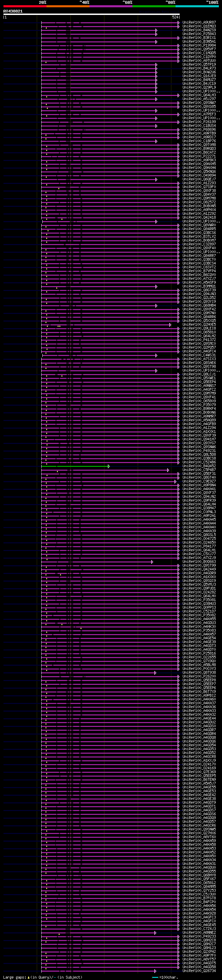The height and width of the screenshot is (980, 222).
Task: Open subject UniRef100_Q8GSL5
Action: click(x=199, y=535)
